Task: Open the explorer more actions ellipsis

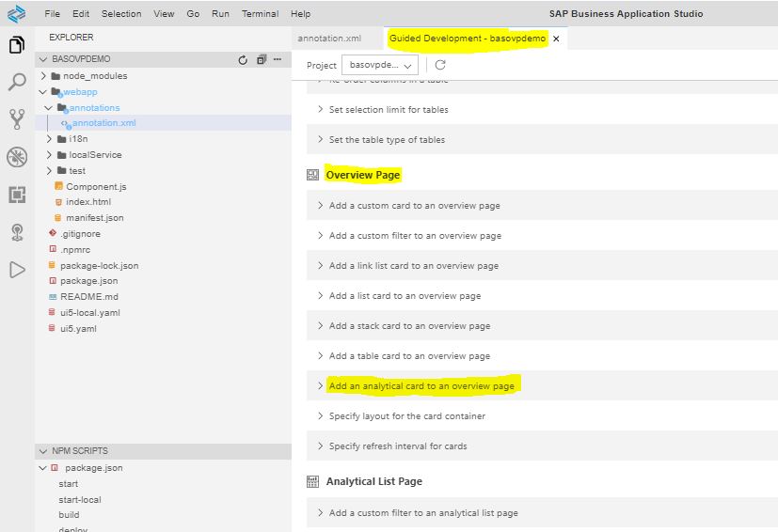Action: [x=278, y=59]
